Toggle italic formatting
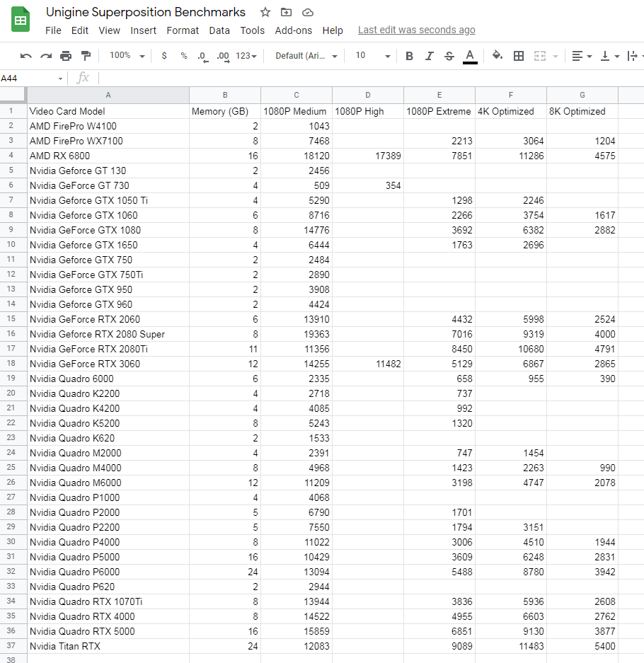Image resolution: width=644 pixels, height=663 pixels. point(429,56)
